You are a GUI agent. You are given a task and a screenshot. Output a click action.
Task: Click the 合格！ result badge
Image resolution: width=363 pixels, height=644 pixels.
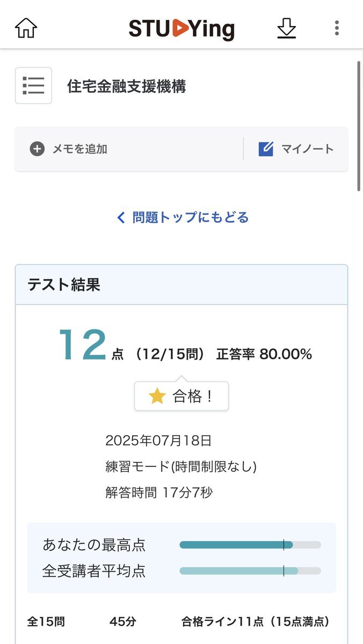click(x=181, y=397)
